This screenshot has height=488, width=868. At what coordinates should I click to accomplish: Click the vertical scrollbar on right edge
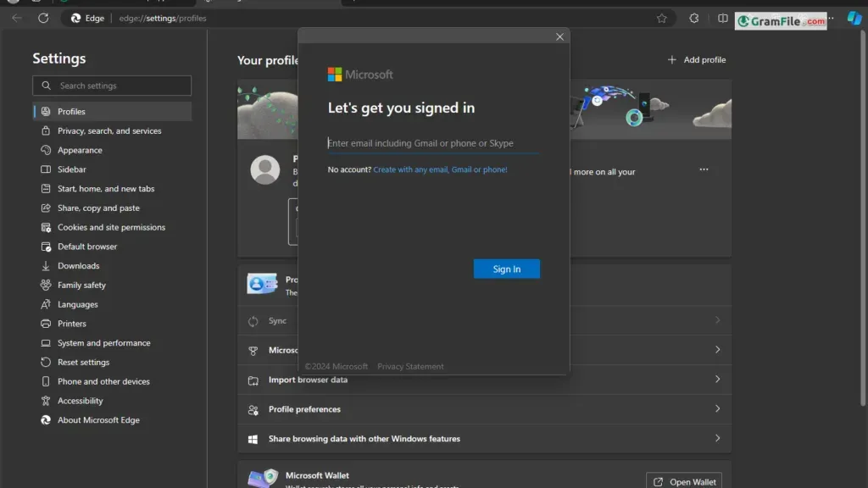coord(864,219)
